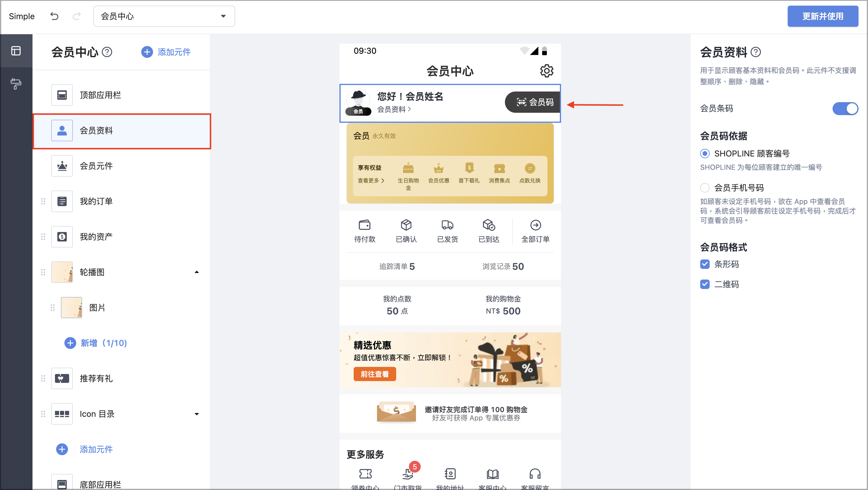Click help icon next to 会员中心 title

[107, 52]
